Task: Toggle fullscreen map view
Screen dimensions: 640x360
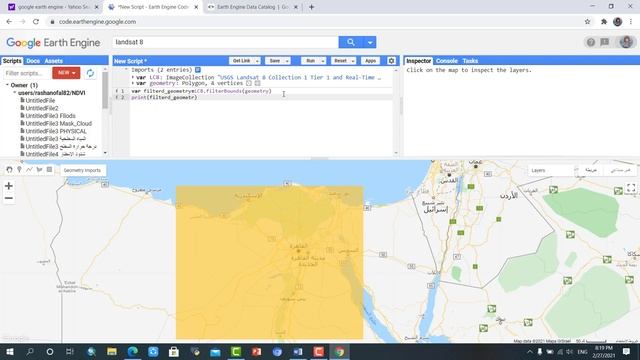Action: coord(631,188)
